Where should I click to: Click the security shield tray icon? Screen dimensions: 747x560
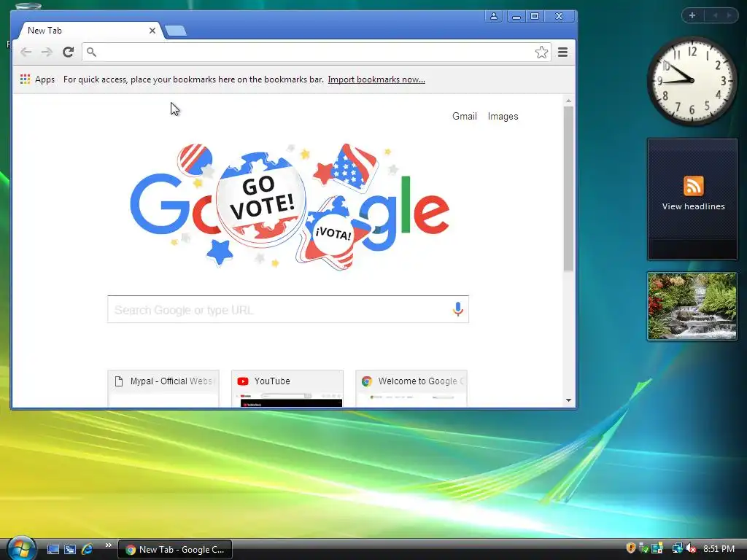[631, 548]
